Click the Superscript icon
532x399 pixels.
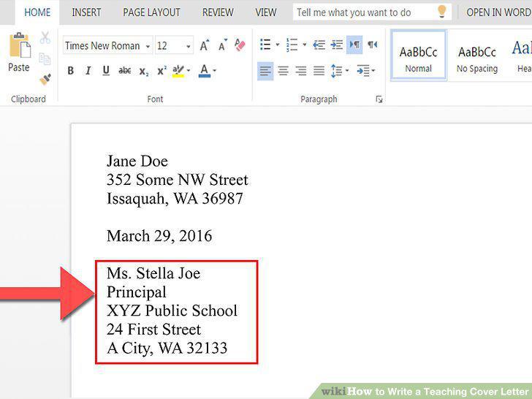tap(161, 71)
